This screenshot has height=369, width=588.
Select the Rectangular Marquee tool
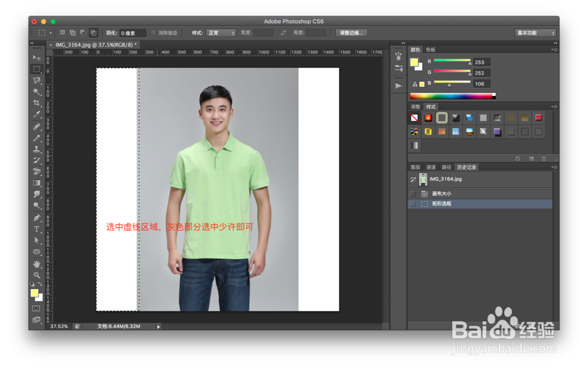coord(36,69)
